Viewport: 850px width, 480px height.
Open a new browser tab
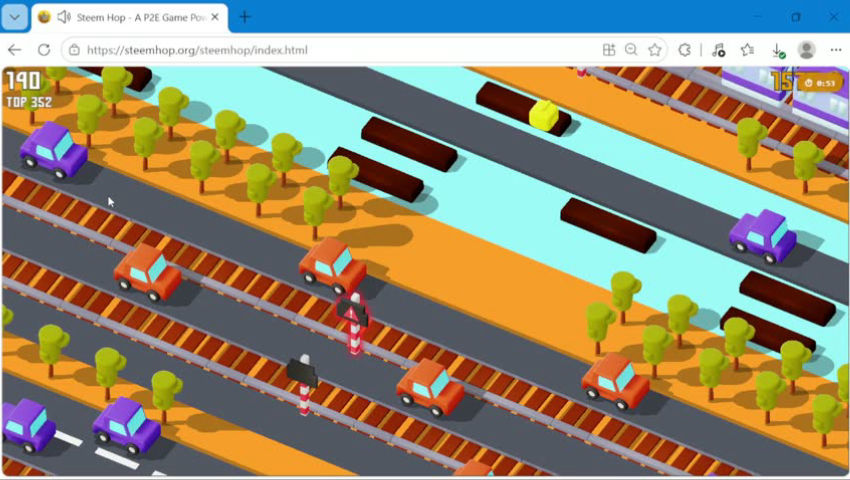[x=245, y=17]
